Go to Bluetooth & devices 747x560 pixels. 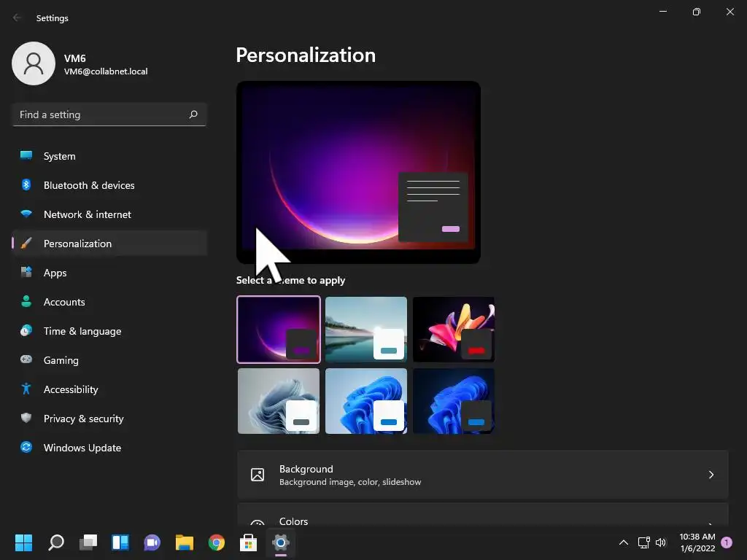[x=109, y=184]
